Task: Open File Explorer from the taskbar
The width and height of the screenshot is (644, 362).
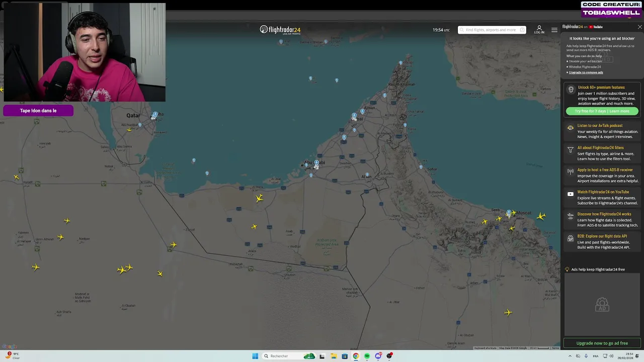Action: (333, 356)
